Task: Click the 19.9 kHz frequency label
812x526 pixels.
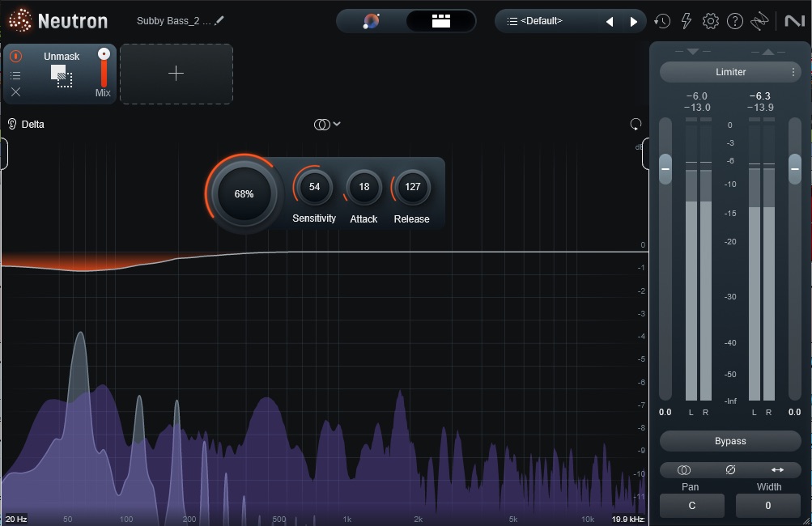Action: pyautogui.click(x=627, y=519)
